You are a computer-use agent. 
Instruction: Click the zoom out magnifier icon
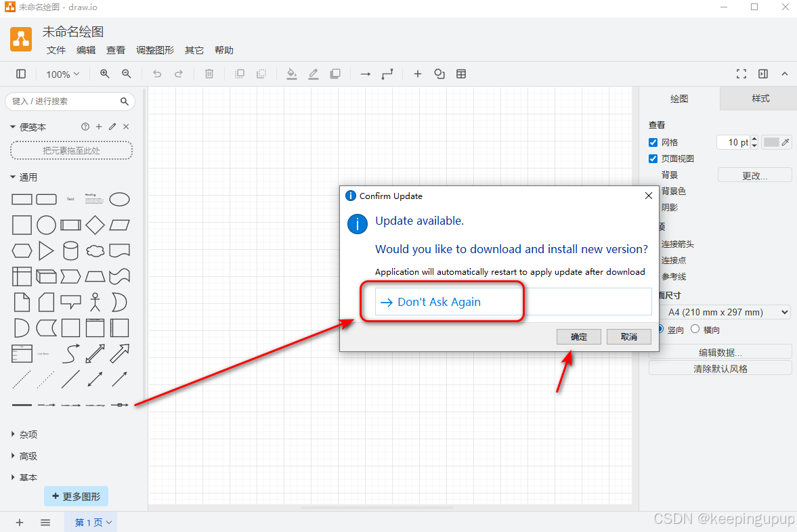click(127, 74)
